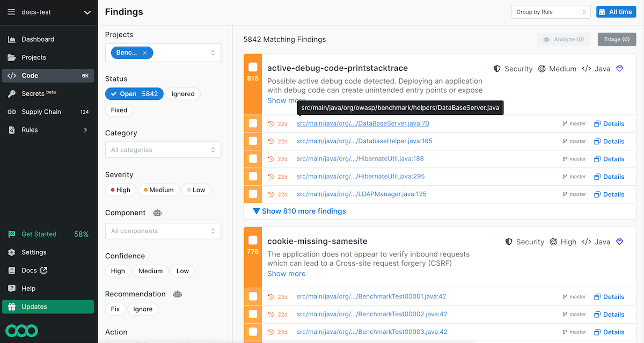Open Details for HibernateUtil.java:188
This screenshot has height=343, width=644.
(609, 159)
